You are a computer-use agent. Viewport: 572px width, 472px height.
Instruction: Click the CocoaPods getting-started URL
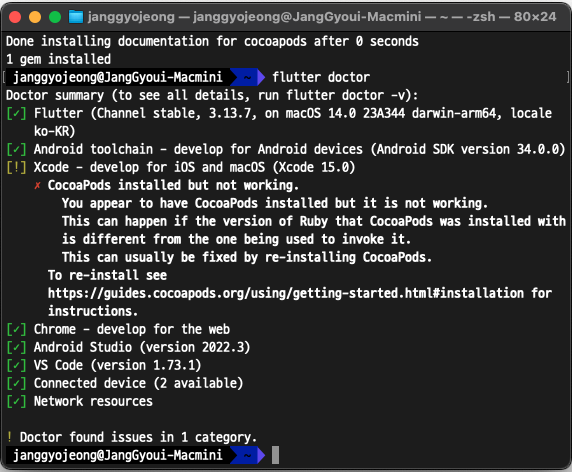pos(286,293)
